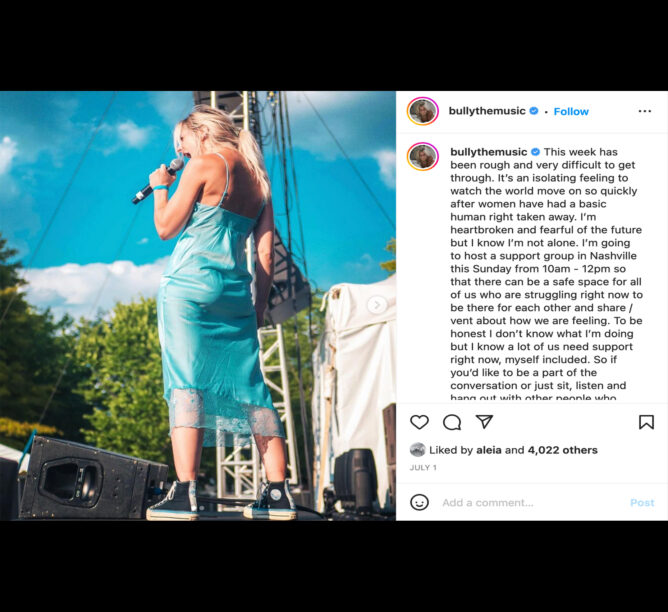Open the JULY 1 post date link
The height and width of the screenshot is (612, 668).
(x=423, y=468)
